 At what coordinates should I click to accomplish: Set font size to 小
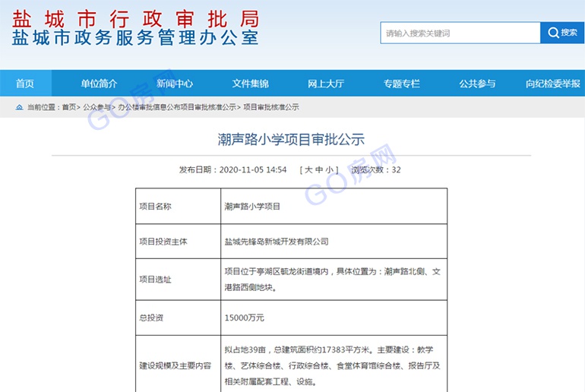click(x=330, y=169)
